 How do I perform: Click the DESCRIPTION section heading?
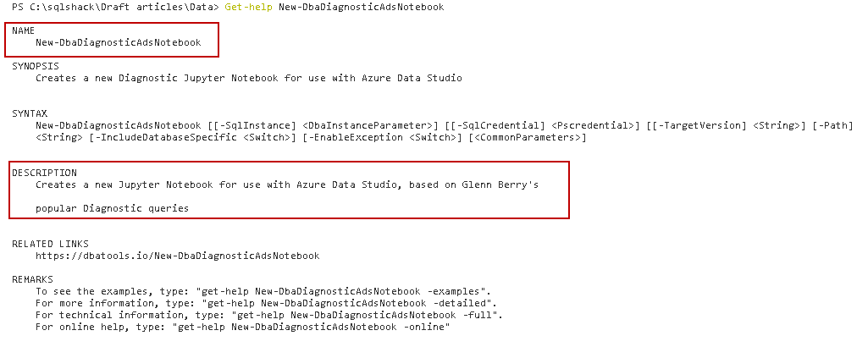(x=44, y=173)
